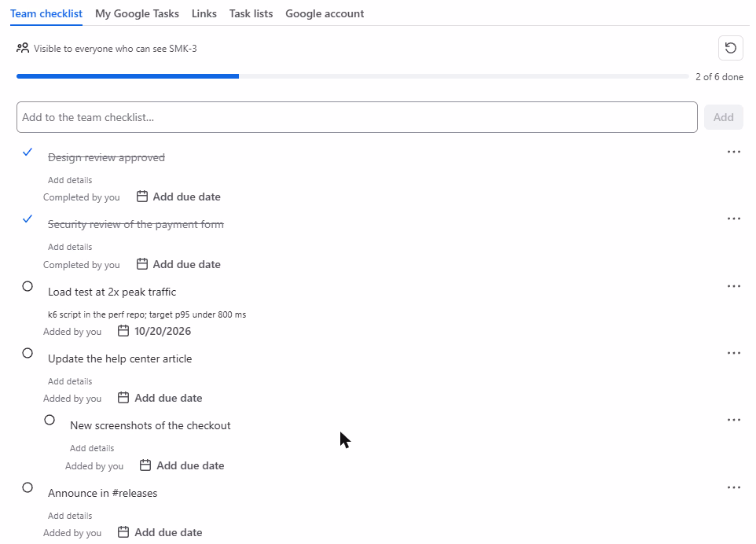
Task: Add details under Design review approved
Action: [70, 180]
